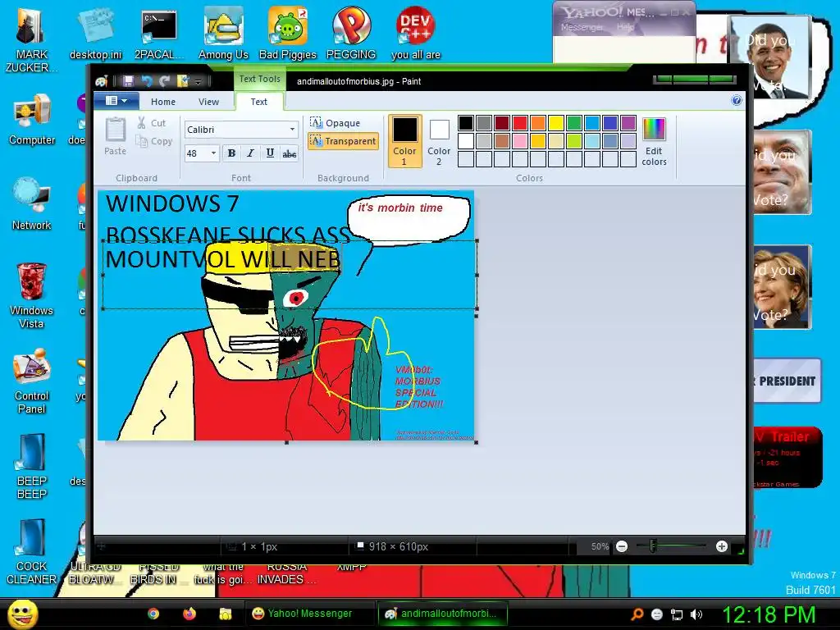The image size is (840, 630).
Task: Select Transparent background option
Action: pos(344,141)
